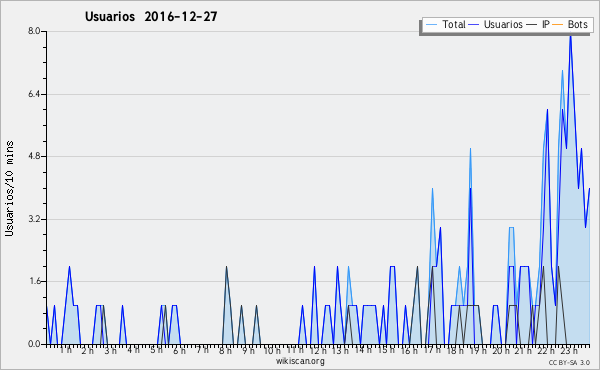Click the 'Usuarios/10 mins' axis title
Image resolution: width=600 pixels, height=370 pixels.
coord(10,189)
